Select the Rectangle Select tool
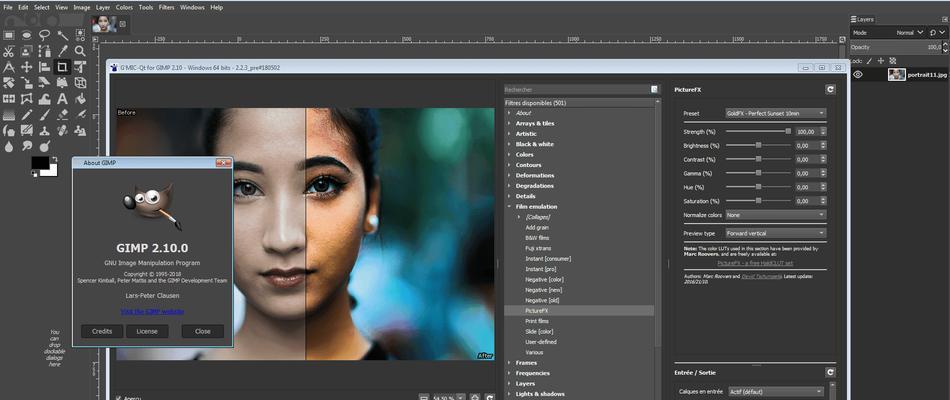This screenshot has width=950, height=400. coord(8,35)
